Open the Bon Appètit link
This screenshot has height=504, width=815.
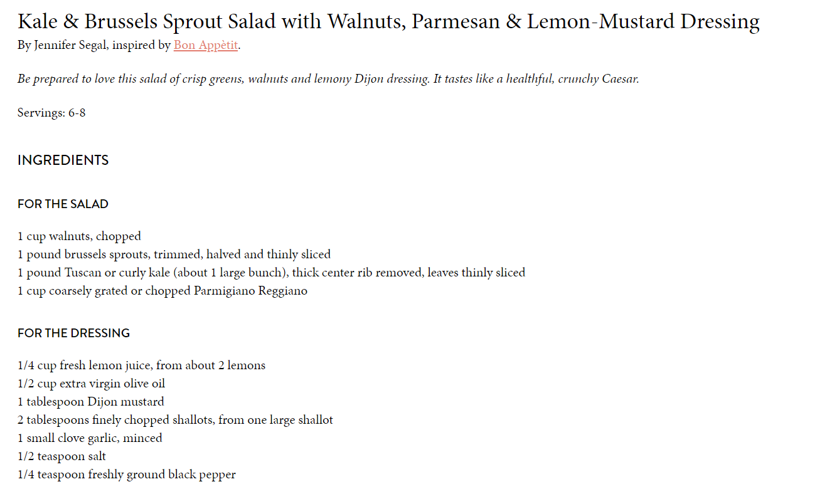(206, 45)
